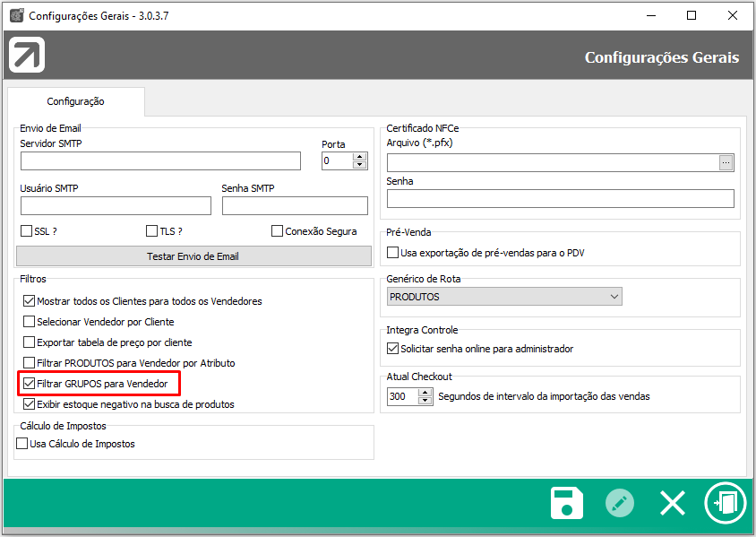Check Exportar tabela de preço por cliente
756x537 pixels.
tap(29, 342)
